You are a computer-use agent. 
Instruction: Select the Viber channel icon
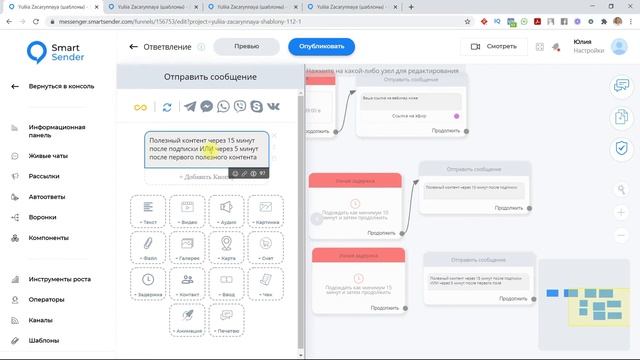click(x=240, y=107)
